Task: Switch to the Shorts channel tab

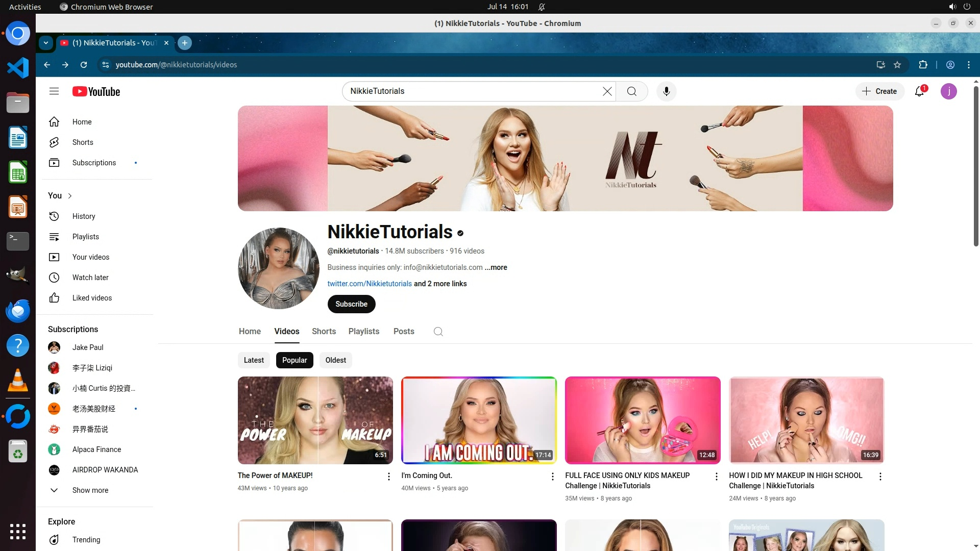Action: [324, 332]
